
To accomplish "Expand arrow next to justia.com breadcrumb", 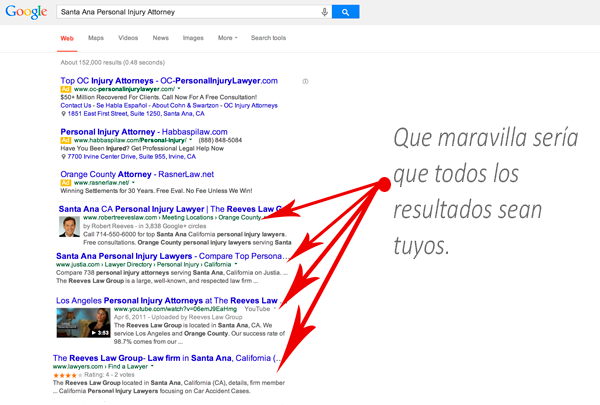I will (x=236, y=264).
